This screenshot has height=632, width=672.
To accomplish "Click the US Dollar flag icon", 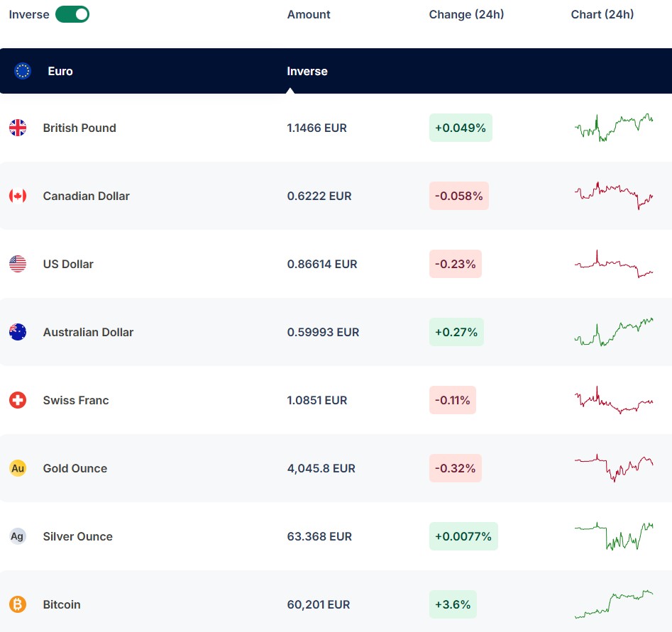I will [x=18, y=264].
